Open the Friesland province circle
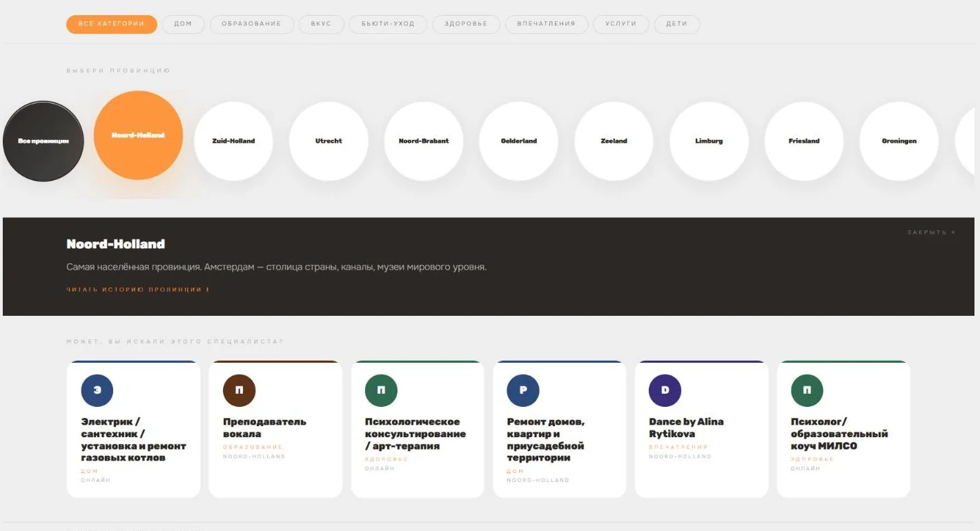The width and height of the screenshot is (980, 531). click(805, 141)
